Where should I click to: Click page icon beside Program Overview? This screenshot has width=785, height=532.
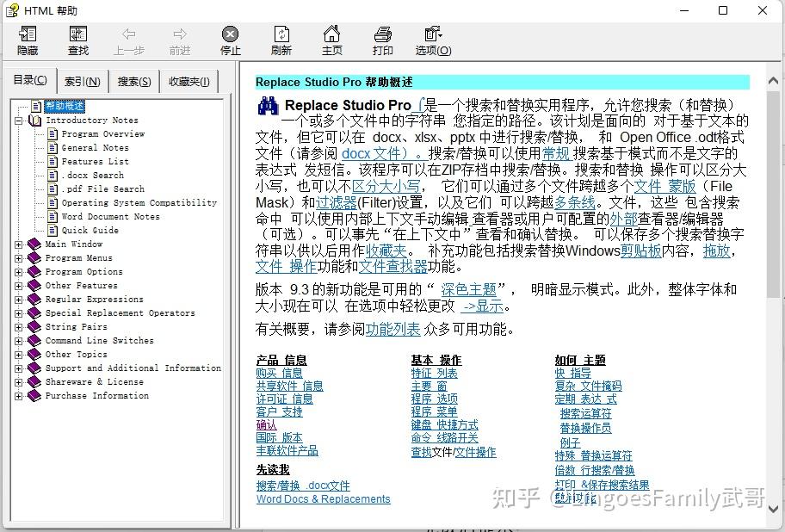tap(53, 133)
